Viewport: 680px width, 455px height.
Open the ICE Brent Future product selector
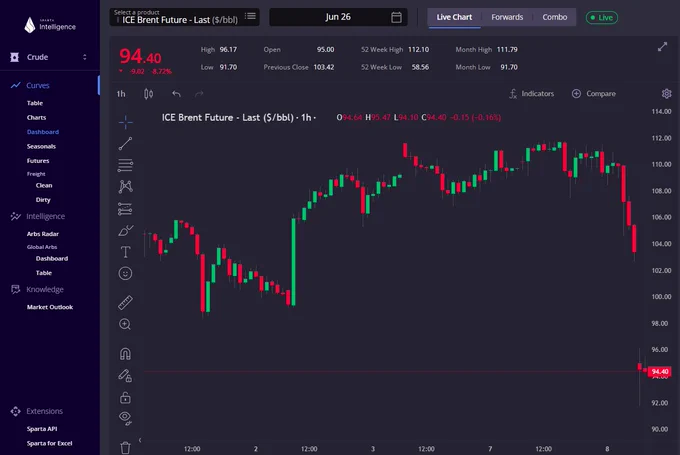pos(184,17)
